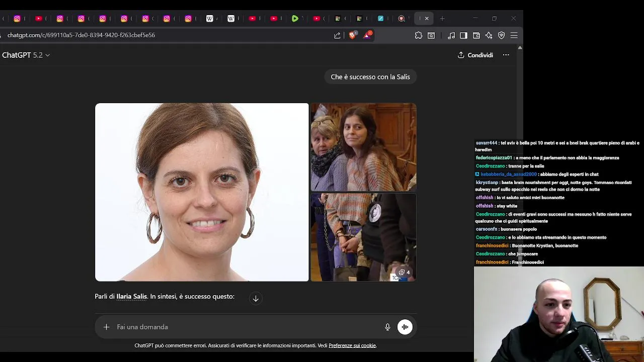Open the browser hamburger main menu
The image size is (644, 362).
coord(514,35)
